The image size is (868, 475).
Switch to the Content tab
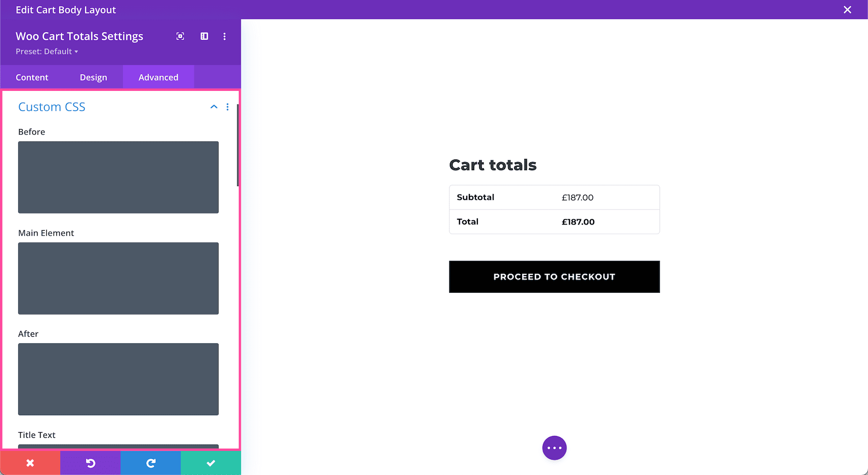click(x=32, y=77)
